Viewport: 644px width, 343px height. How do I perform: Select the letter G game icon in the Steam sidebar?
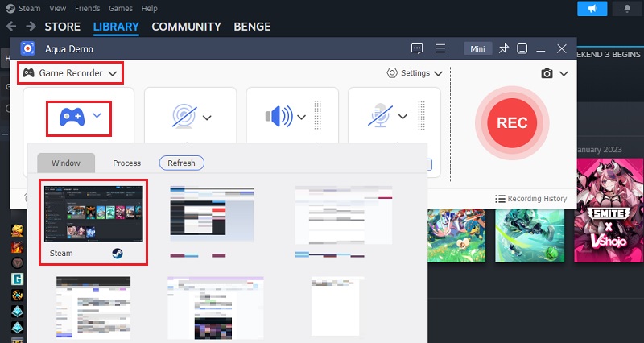tap(17, 279)
